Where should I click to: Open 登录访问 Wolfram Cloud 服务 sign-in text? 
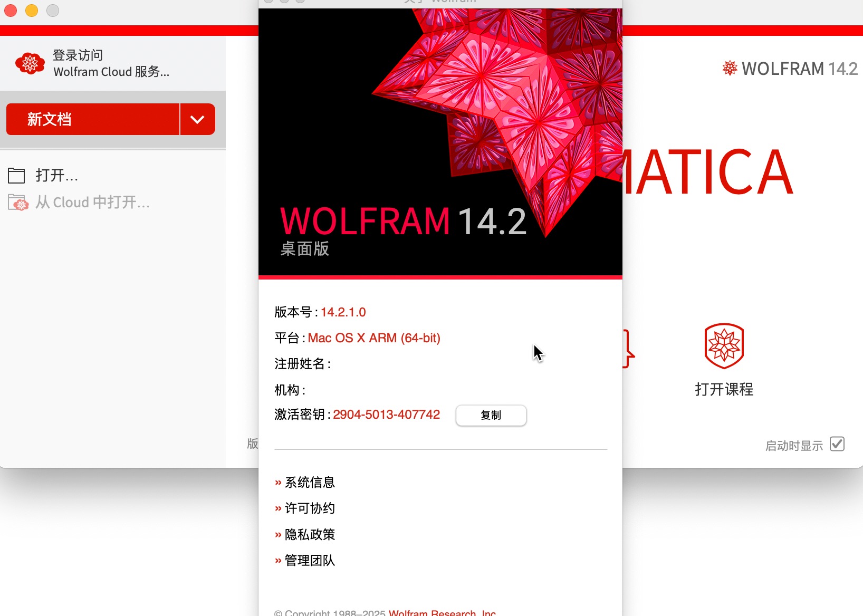point(111,63)
